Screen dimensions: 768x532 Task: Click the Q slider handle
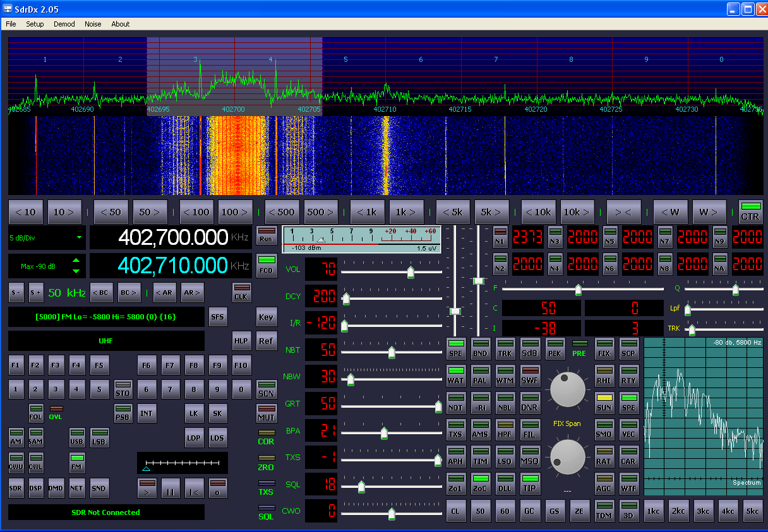pos(735,290)
